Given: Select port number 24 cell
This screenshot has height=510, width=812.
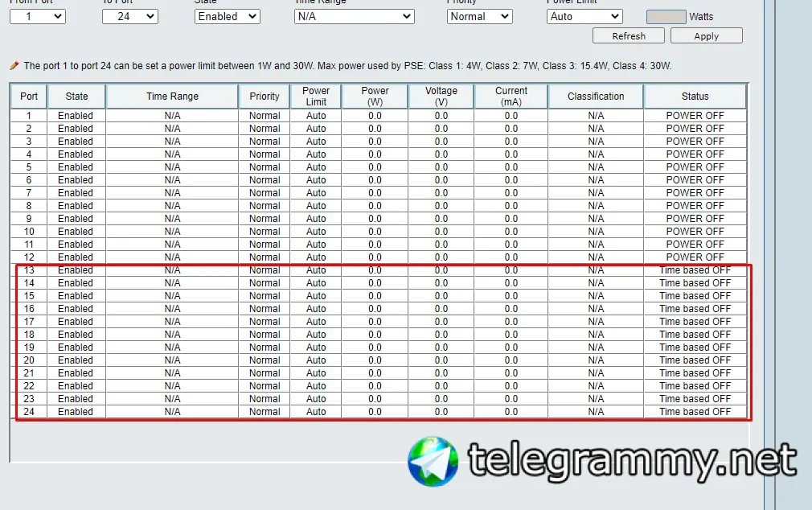Looking at the screenshot, I should [29, 412].
